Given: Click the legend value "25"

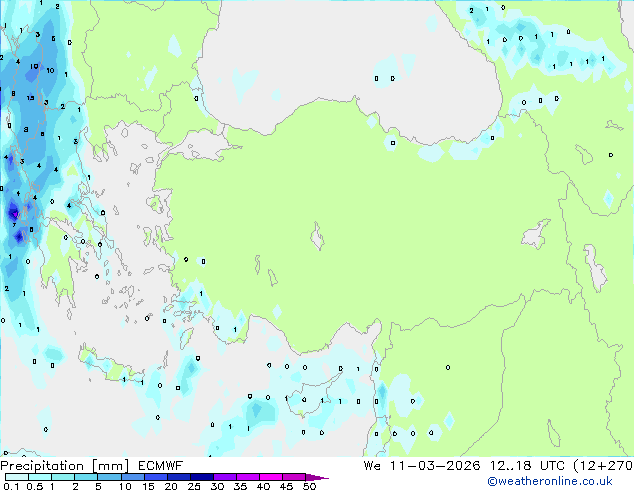Looking at the screenshot, I should [x=194, y=486].
